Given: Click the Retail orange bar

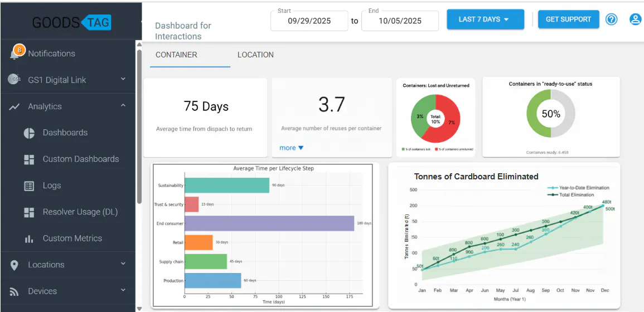Looking at the screenshot, I should pyautogui.click(x=199, y=242).
